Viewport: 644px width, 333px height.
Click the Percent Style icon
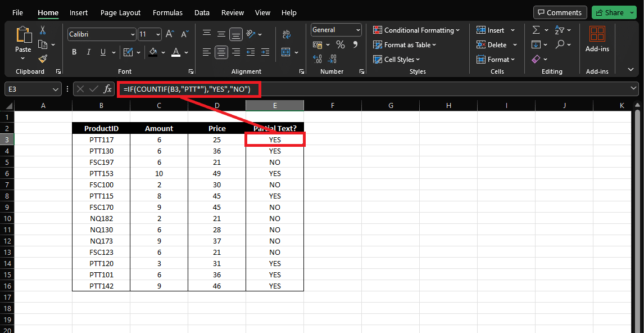(341, 44)
